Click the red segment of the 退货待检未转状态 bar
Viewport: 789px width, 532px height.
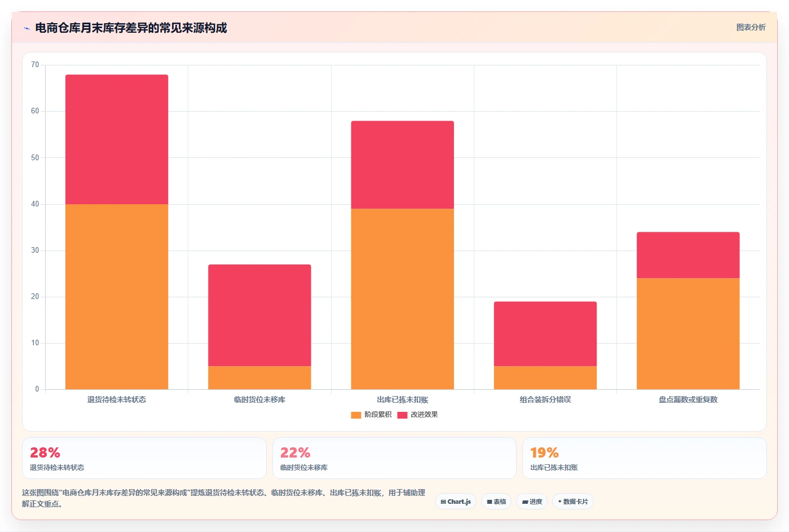117,139
